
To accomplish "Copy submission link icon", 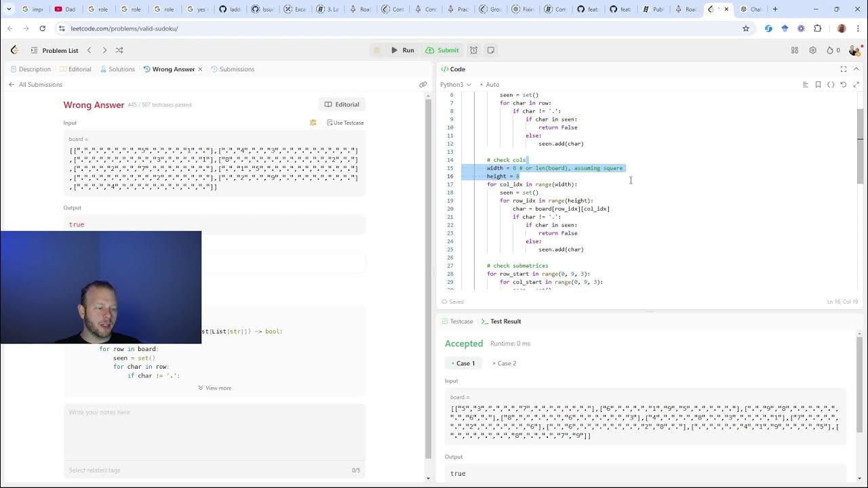I will 423,85.
